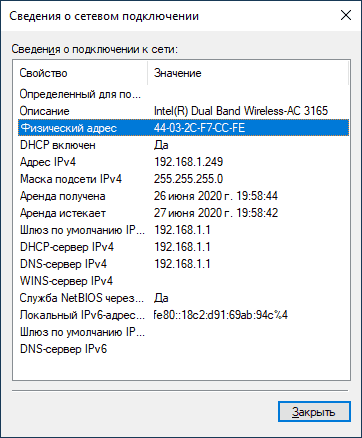The image size is (362, 438).
Task: Select the Служба NetBIOS через row
Action: coord(183,298)
